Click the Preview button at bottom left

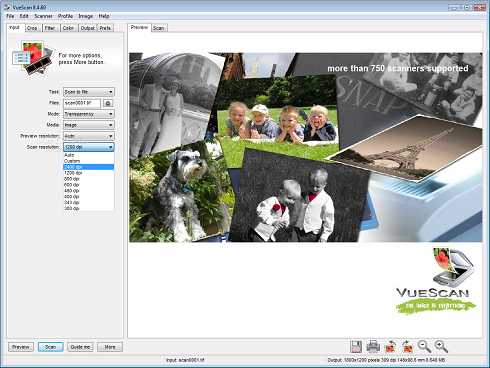(x=21, y=347)
